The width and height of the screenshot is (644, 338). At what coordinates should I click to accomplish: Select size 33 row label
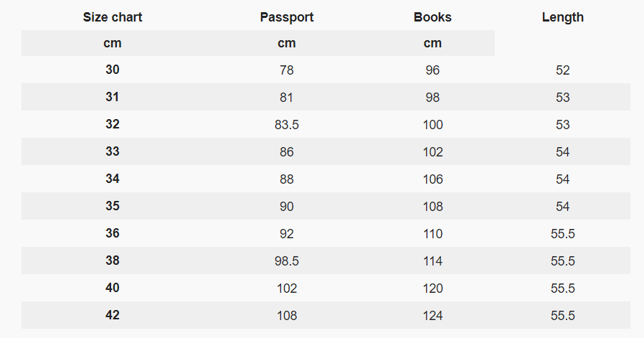(x=113, y=152)
